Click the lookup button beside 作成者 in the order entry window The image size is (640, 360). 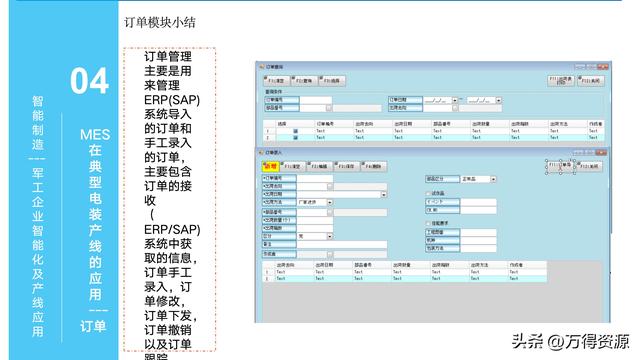pos(330,254)
